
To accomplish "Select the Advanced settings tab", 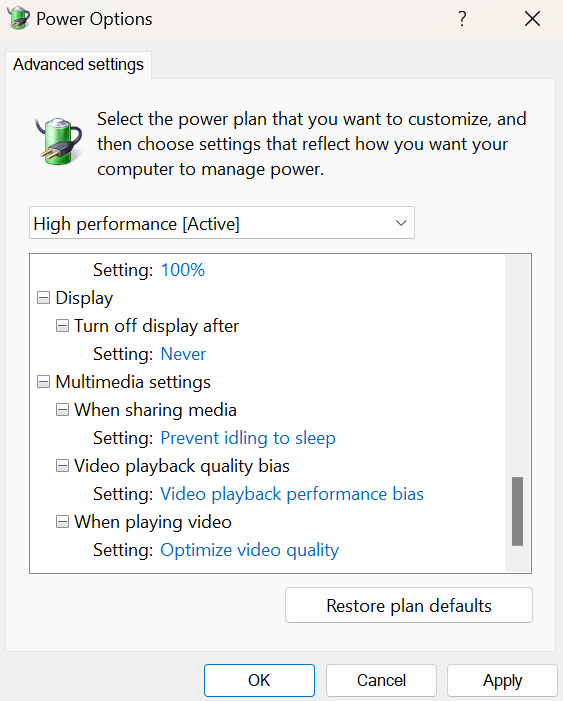I will 78,65.
